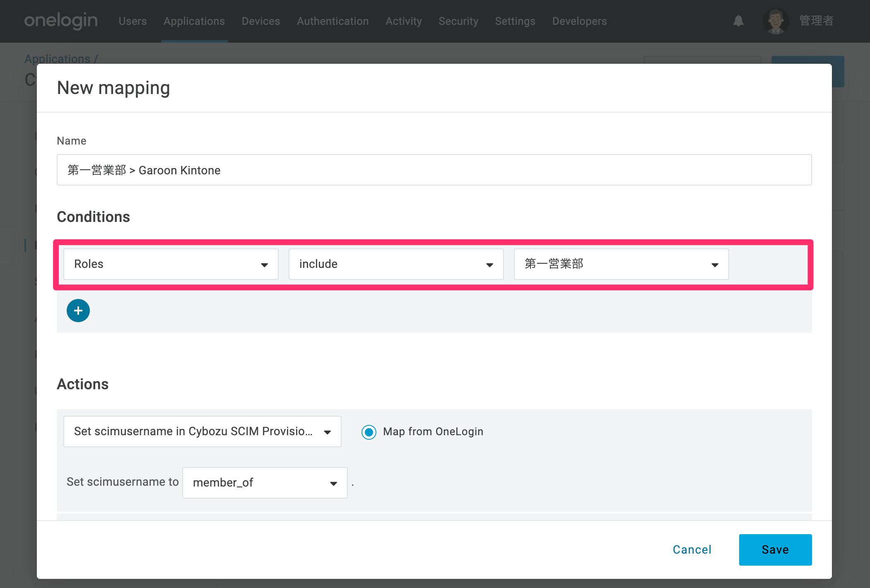870x588 pixels.
Task: Open the Set scimusername action dropdown
Action: pyautogui.click(x=202, y=431)
